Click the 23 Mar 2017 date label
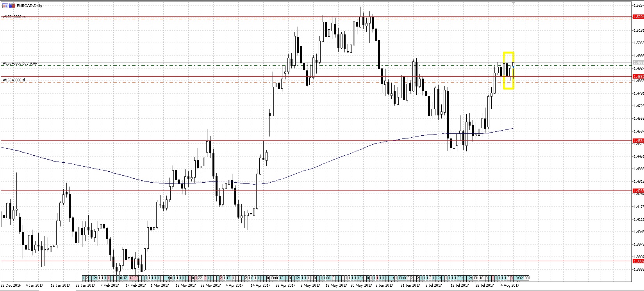The width and height of the screenshot is (644, 291). pos(211,285)
